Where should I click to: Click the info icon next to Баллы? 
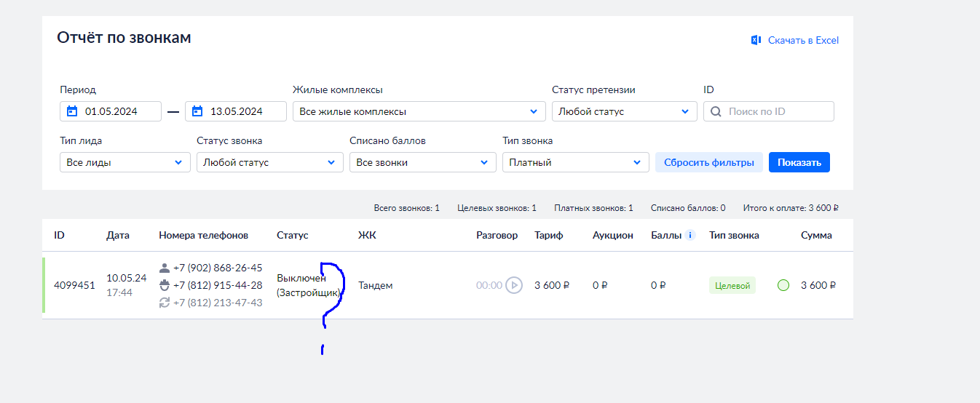(x=690, y=235)
